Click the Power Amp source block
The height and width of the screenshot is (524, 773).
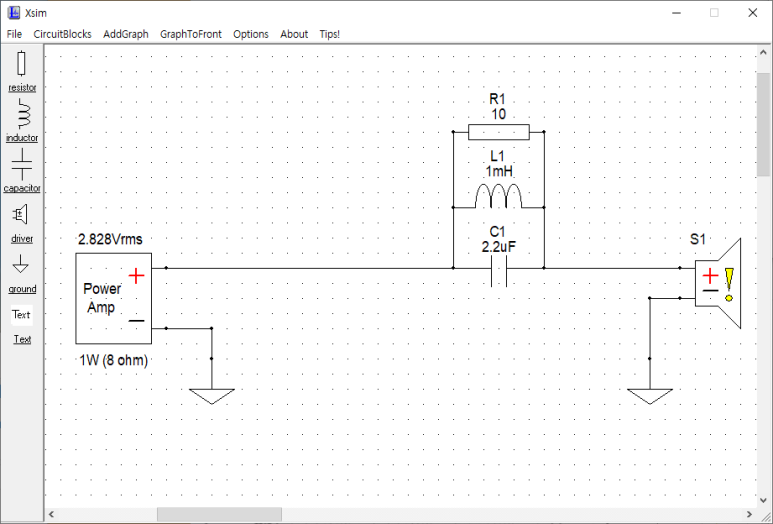click(x=113, y=298)
